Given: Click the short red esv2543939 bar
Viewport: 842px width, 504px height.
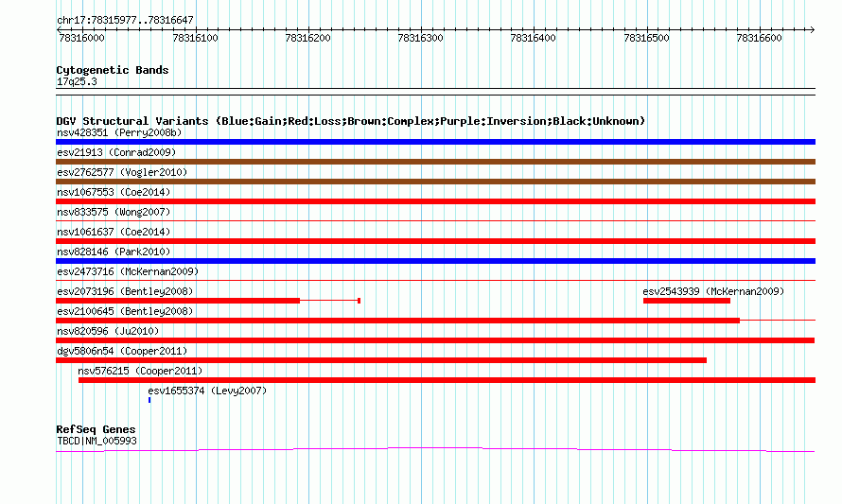Looking at the screenshot, I should [x=687, y=301].
